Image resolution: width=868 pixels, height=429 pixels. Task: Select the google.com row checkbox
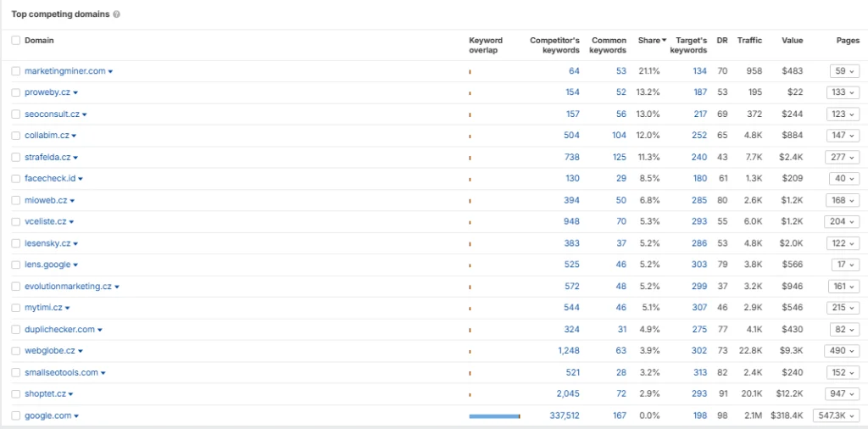pyautogui.click(x=15, y=415)
